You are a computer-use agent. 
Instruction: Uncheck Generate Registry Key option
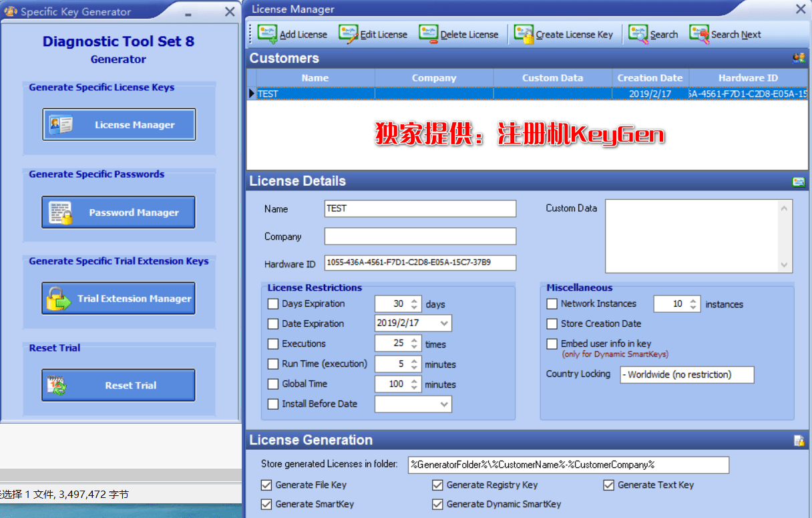click(x=438, y=485)
